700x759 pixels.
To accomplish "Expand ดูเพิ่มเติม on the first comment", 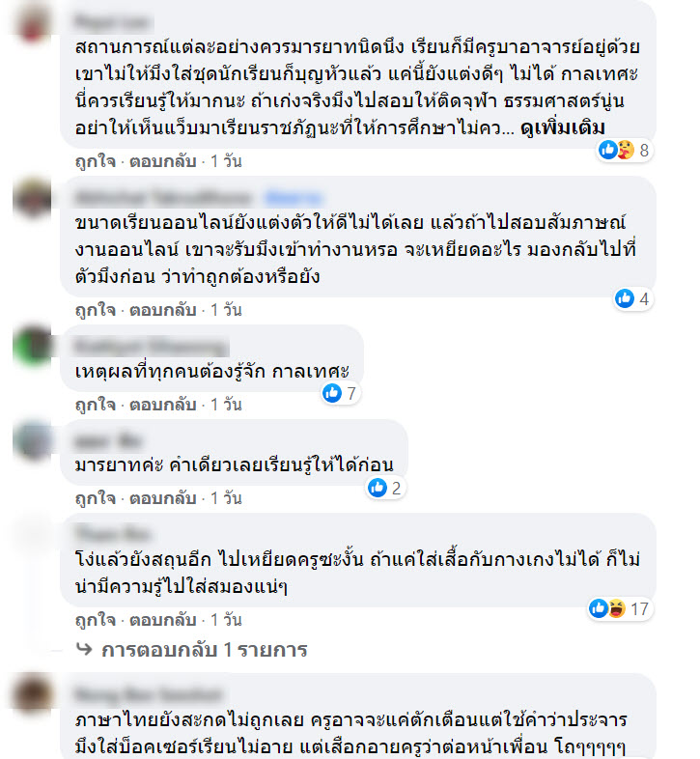I will click(x=563, y=128).
